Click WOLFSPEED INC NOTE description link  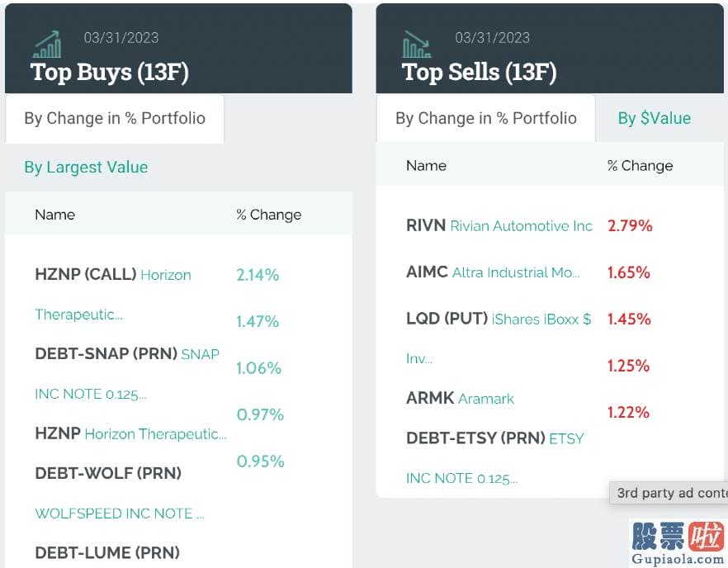click(x=120, y=514)
